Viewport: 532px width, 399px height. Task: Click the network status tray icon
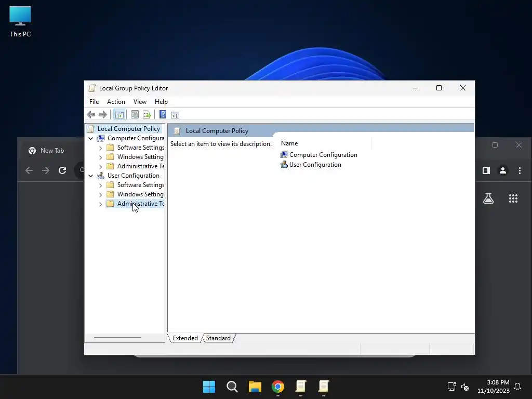pyautogui.click(x=451, y=387)
